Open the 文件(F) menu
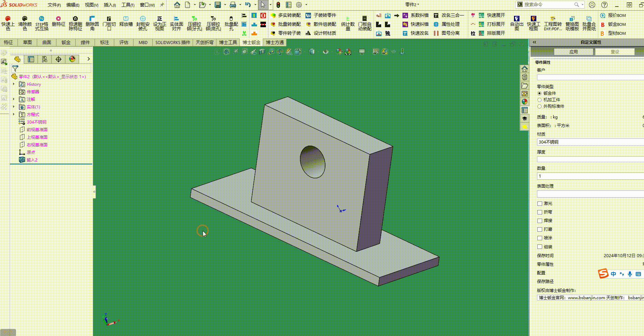 coord(54,5)
